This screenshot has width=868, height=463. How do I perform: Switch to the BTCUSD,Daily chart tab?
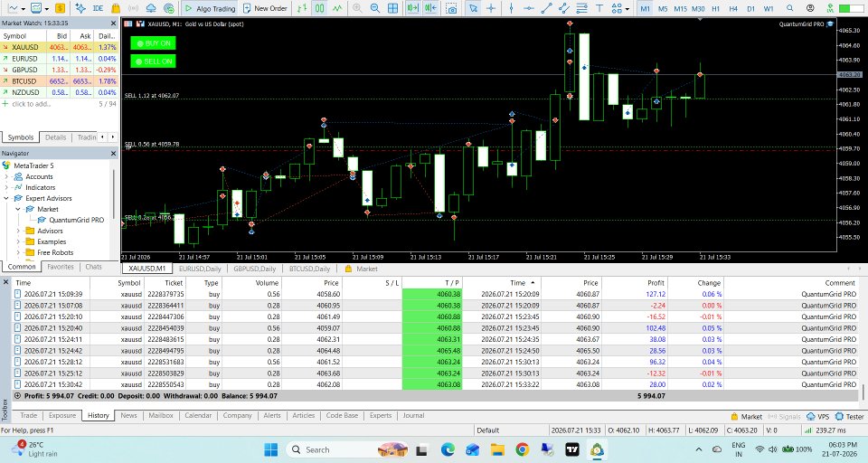309,269
